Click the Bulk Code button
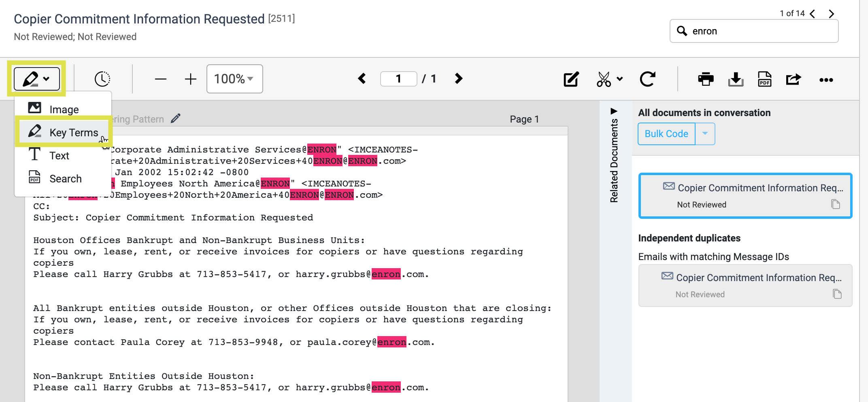 [666, 134]
